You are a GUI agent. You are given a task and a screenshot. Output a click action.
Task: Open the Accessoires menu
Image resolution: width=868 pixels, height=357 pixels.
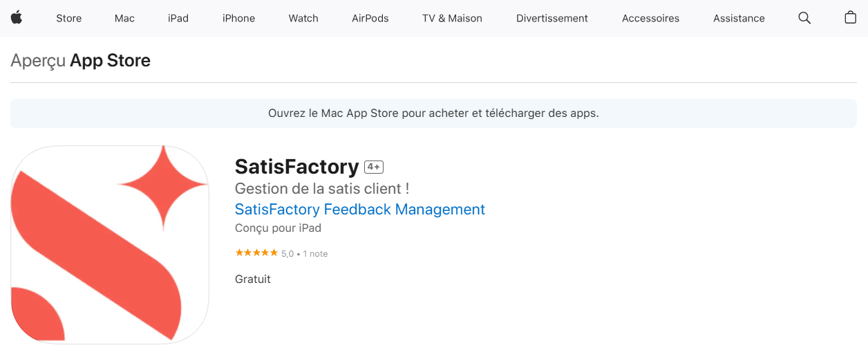tap(650, 19)
